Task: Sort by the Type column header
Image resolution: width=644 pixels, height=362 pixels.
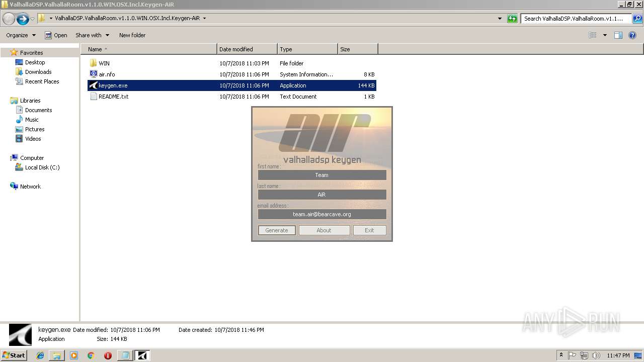Action: point(307,49)
